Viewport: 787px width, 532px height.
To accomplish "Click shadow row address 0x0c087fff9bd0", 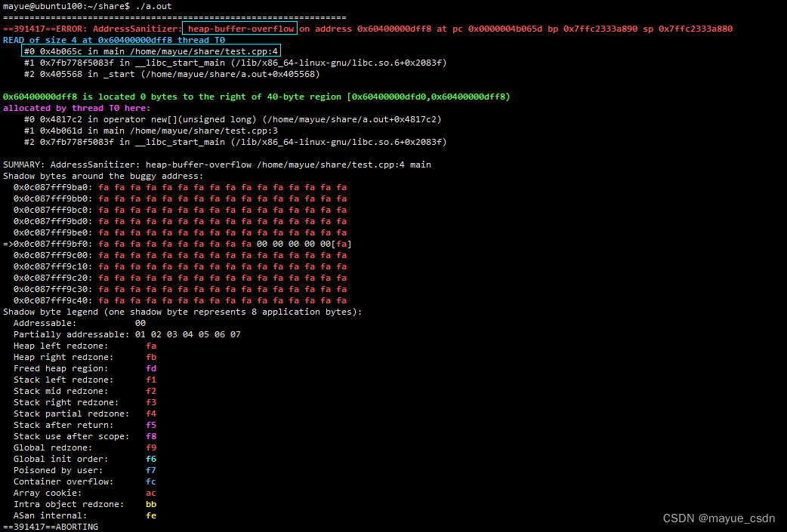I will tap(53, 221).
